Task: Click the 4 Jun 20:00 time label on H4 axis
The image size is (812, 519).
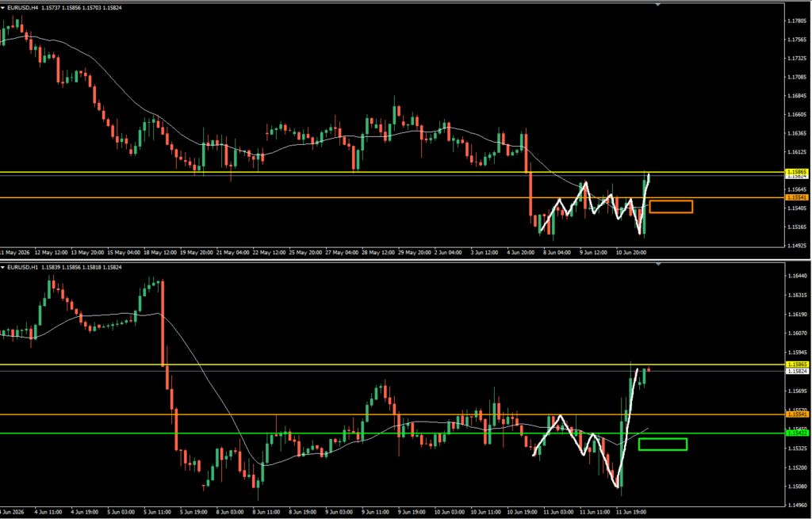Action: click(522, 253)
